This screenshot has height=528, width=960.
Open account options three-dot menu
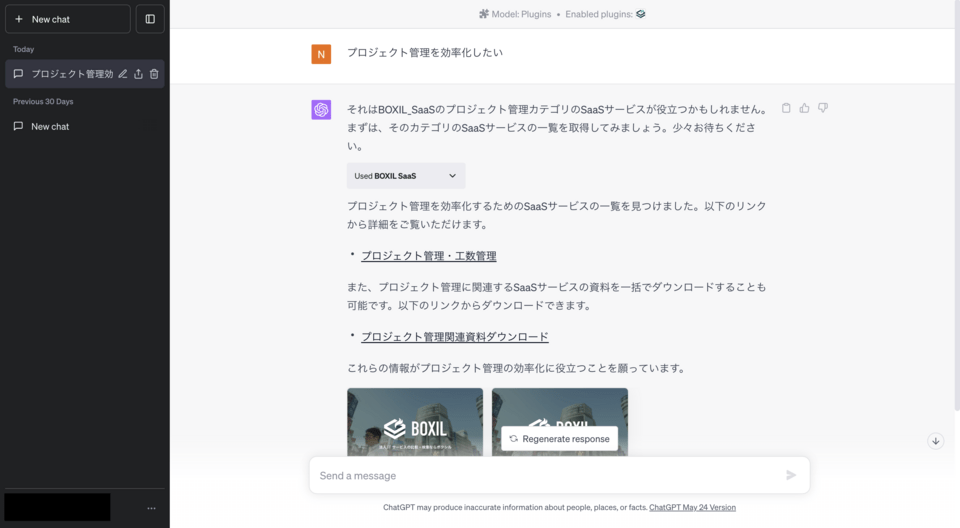coord(151,508)
